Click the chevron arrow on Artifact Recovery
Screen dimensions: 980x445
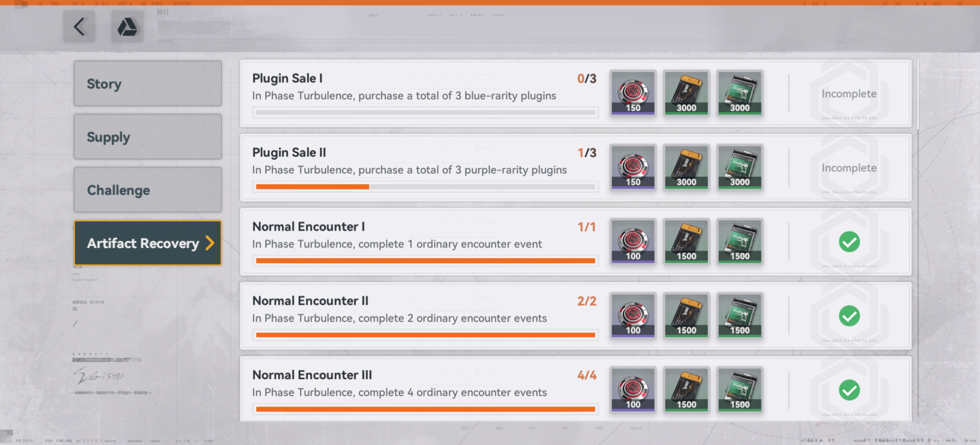pos(210,243)
